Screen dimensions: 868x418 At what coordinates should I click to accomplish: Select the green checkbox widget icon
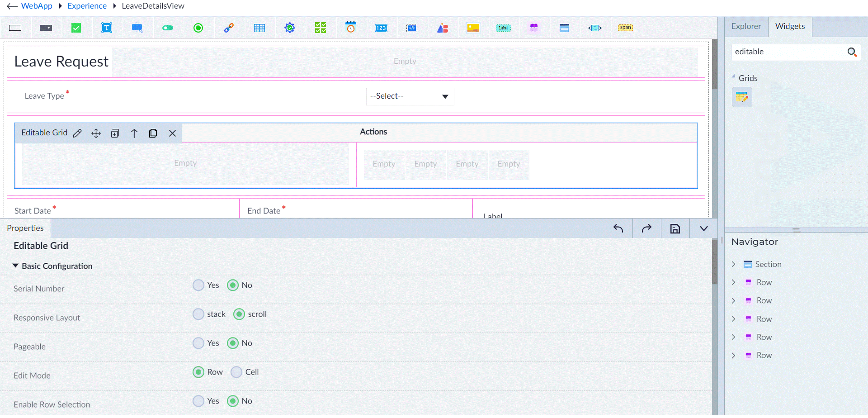[76, 28]
